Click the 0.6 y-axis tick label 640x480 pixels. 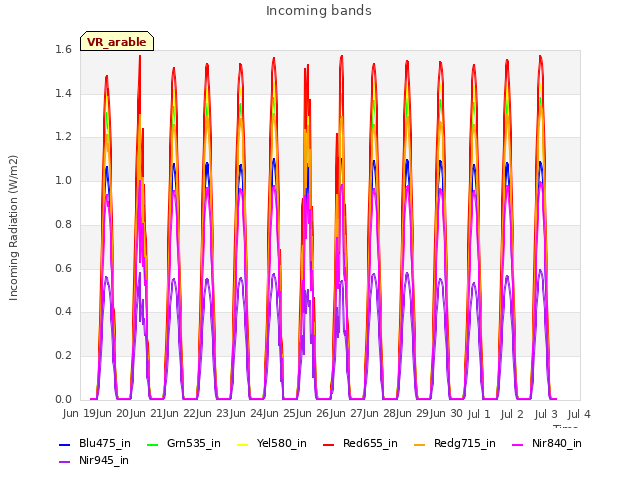coord(63,268)
